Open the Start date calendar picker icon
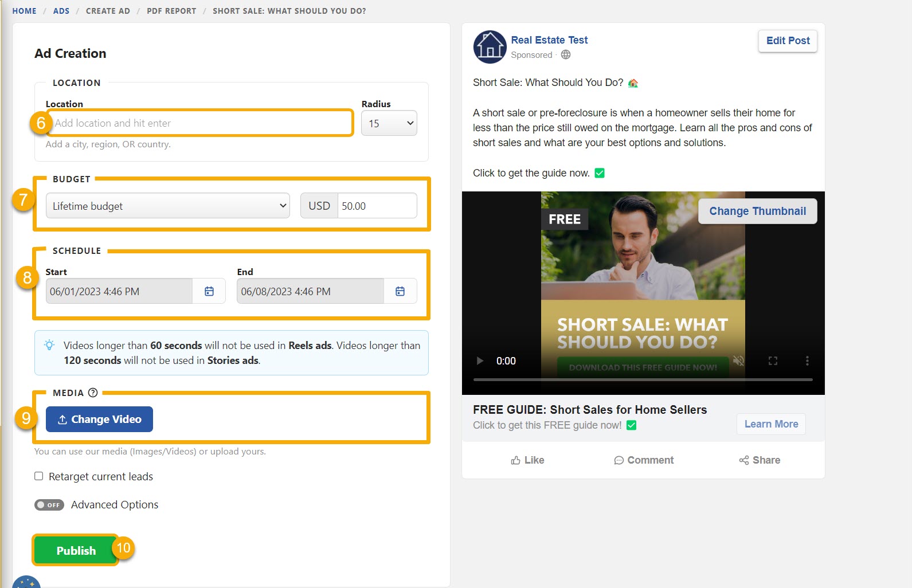This screenshot has width=912, height=588. pos(209,291)
